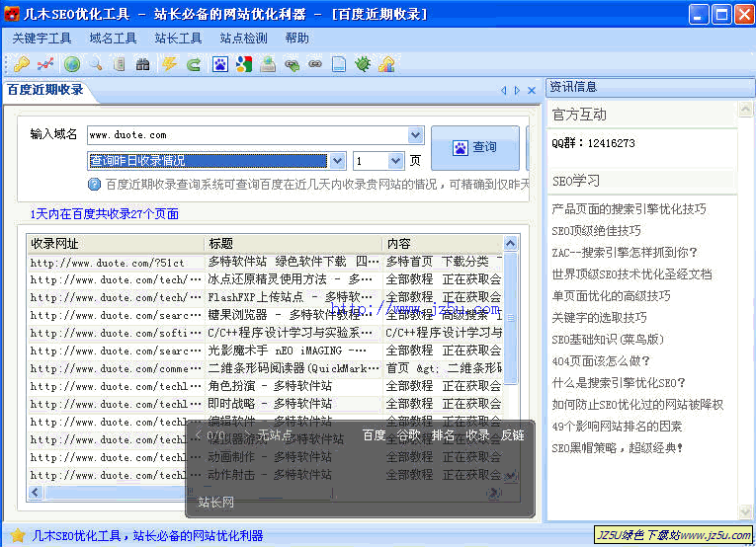Click the green globe toolbar icon
The width and height of the screenshot is (756, 547).
click(x=72, y=64)
